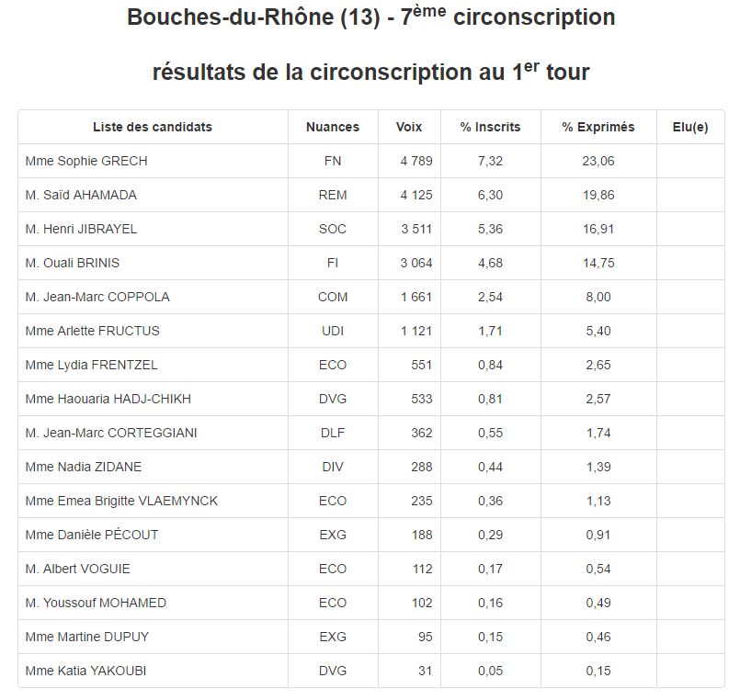Screen dimensions: 740x700
Task: Click the '% Exprimés' column header
Action: pos(598,127)
